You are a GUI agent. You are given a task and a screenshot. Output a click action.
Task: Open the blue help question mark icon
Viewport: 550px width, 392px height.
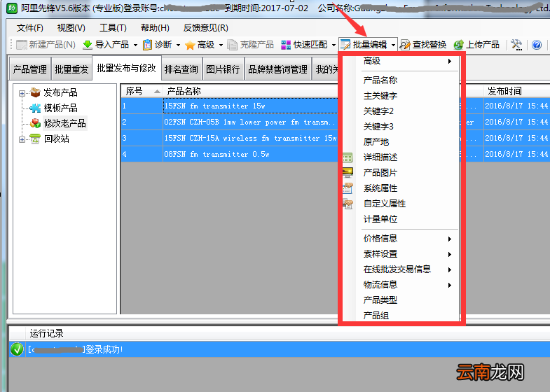pyautogui.click(x=536, y=45)
